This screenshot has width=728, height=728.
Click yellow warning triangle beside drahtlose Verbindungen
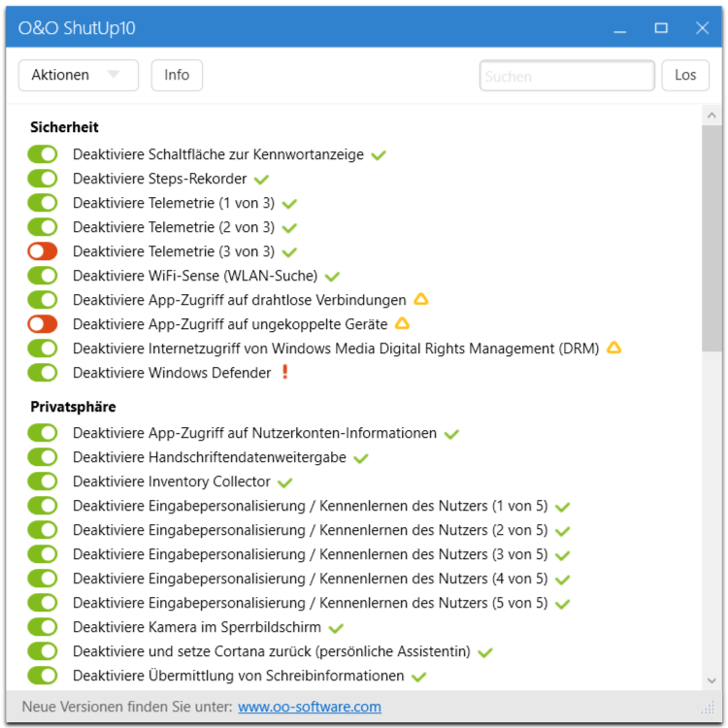(x=420, y=299)
